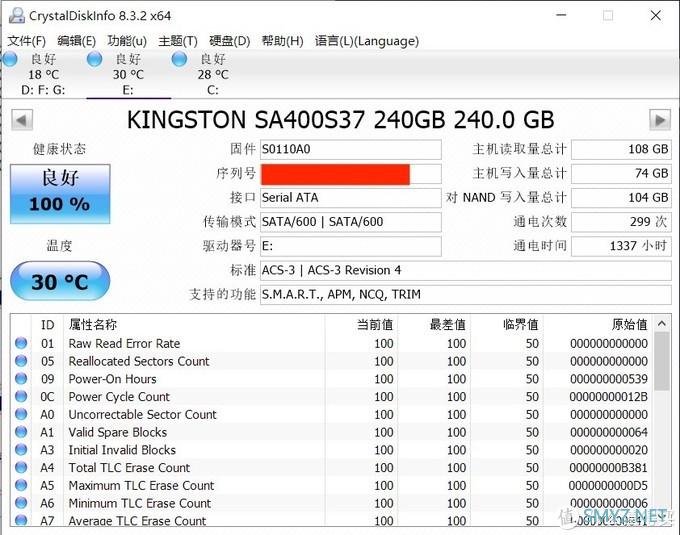The height and width of the screenshot is (535, 680).
Task: Click the 30 °C temperature button
Action: (x=60, y=281)
